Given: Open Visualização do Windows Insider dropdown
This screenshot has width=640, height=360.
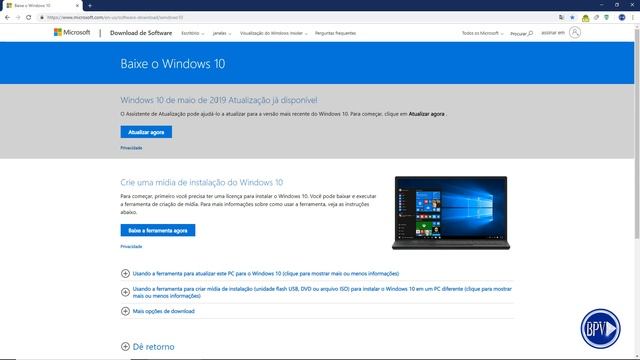Looking at the screenshot, I should tap(274, 33).
